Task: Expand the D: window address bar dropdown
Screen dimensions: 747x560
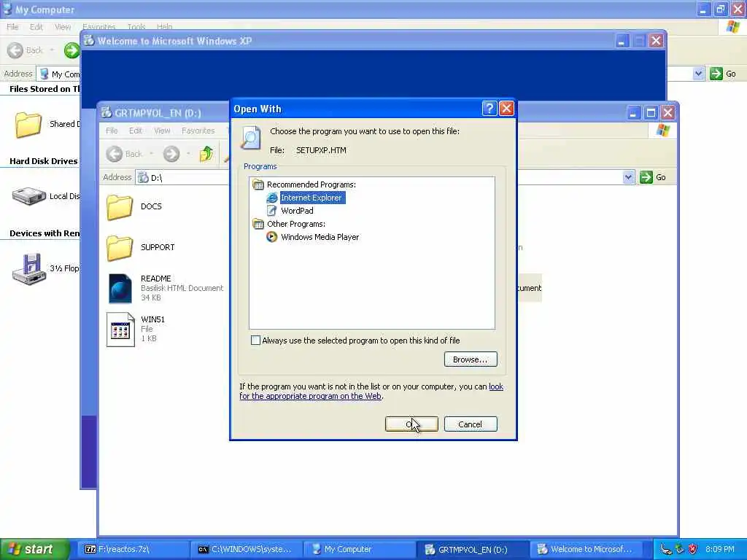Action: coord(628,177)
